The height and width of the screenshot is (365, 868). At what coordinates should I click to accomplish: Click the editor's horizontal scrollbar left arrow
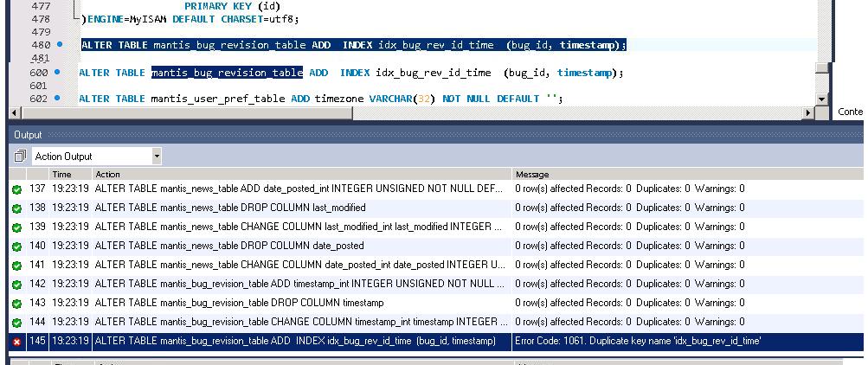(x=14, y=112)
